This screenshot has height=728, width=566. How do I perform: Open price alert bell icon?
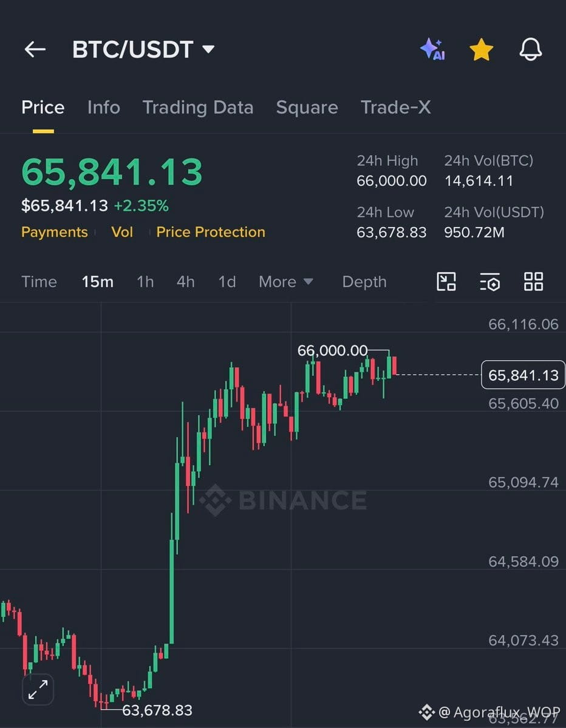tap(530, 49)
